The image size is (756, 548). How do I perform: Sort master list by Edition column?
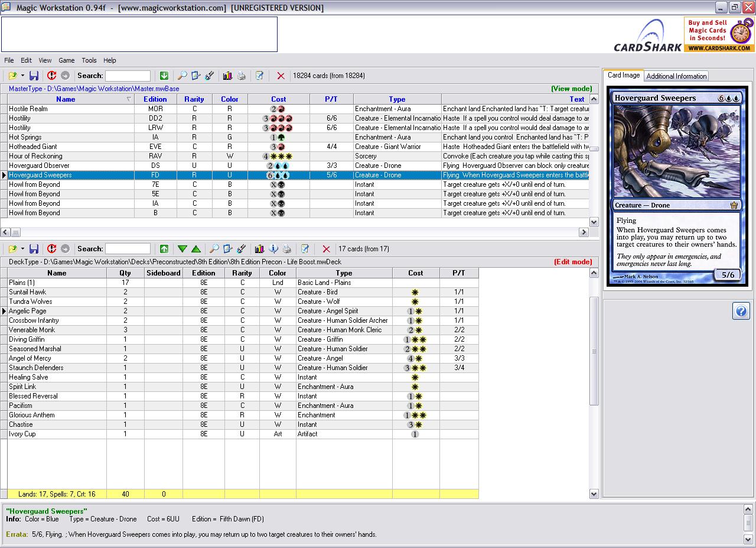(x=155, y=99)
